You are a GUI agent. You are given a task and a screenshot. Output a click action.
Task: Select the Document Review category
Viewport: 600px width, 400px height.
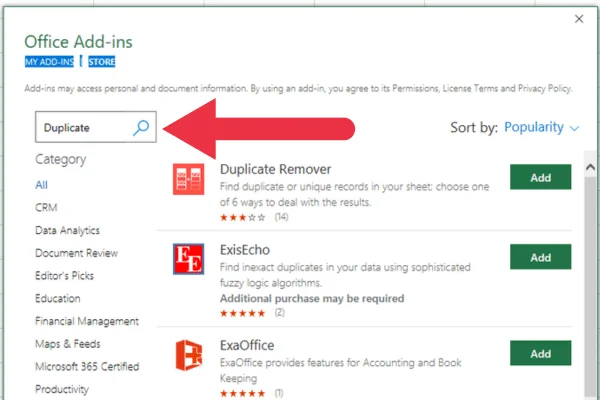pyautogui.click(x=77, y=253)
